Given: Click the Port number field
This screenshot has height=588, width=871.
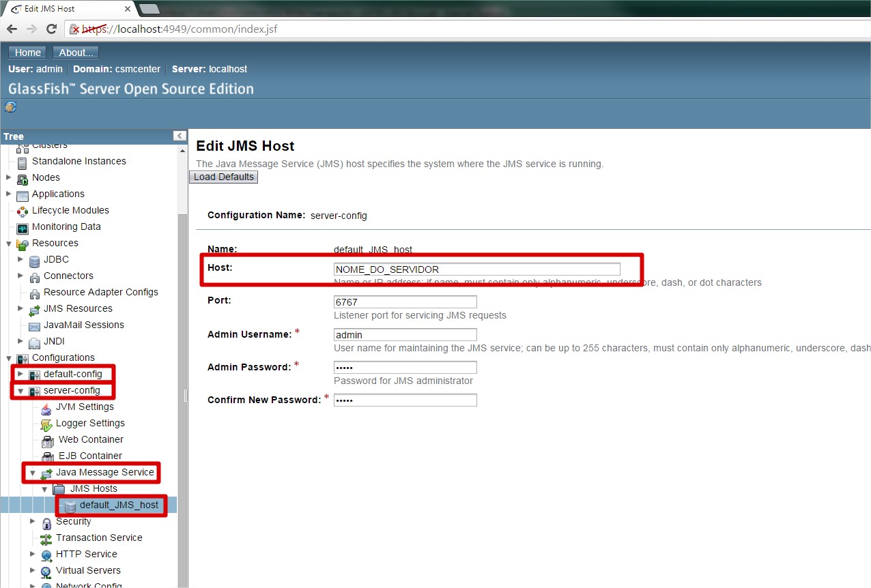Looking at the screenshot, I should pyautogui.click(x=405, y=302).
